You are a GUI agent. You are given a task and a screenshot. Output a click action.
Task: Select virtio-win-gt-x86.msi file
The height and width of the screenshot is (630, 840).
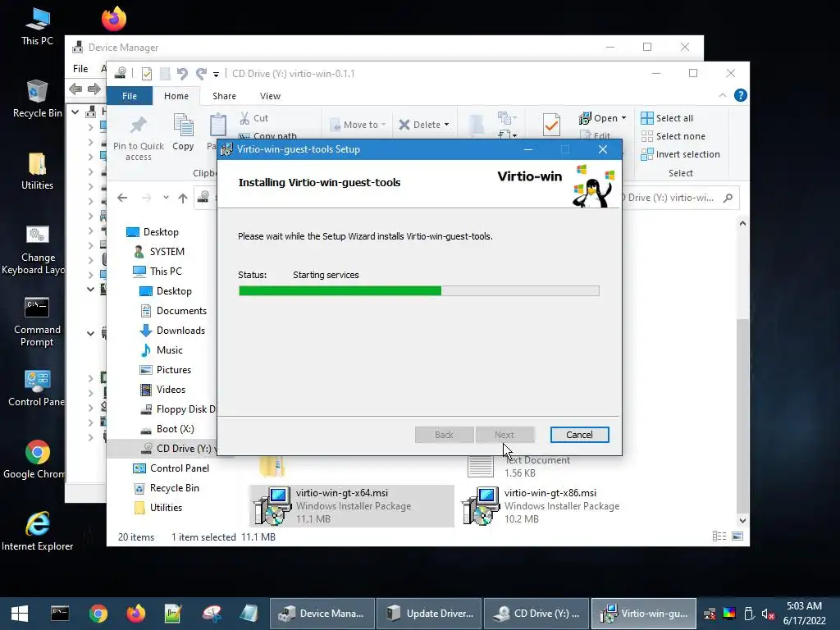(542, 505)
